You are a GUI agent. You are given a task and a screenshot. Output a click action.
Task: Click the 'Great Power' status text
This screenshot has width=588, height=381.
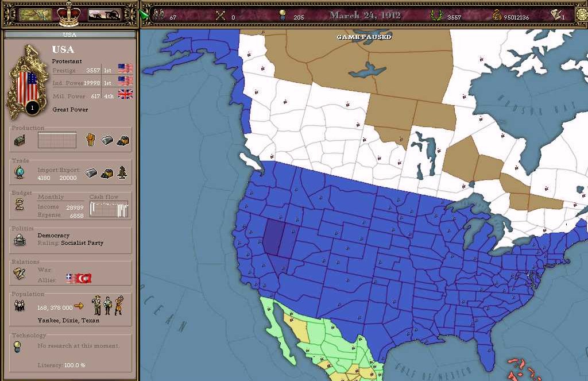(70, 109)
